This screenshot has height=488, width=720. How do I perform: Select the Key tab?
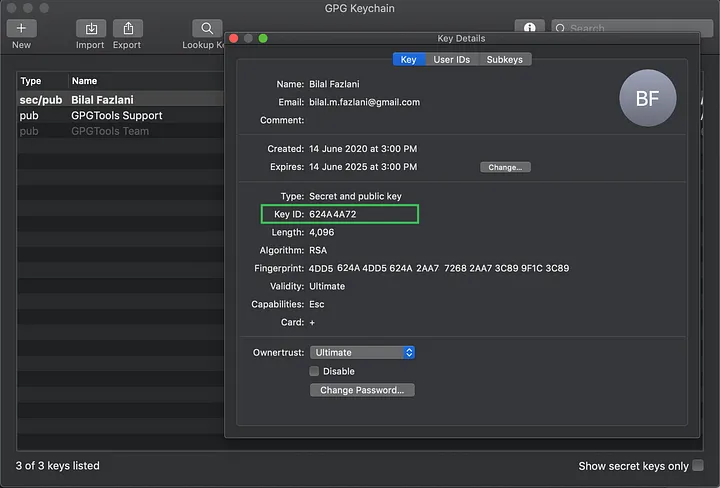click(x=408, y=60)
